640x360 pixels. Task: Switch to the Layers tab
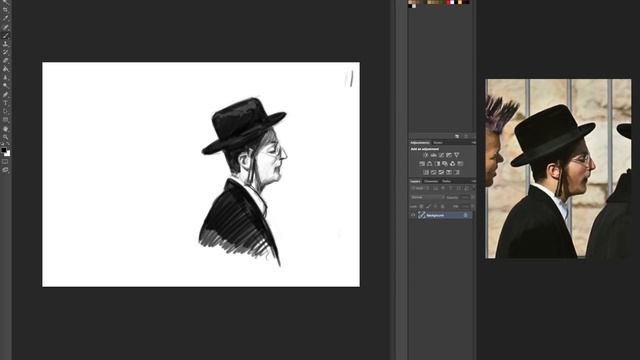tap(416, 181)
